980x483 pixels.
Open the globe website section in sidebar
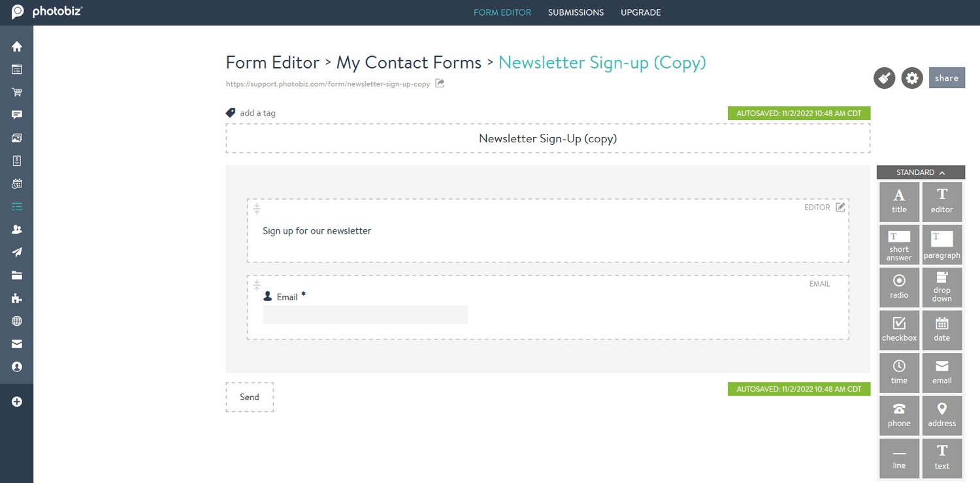tap(16, 320)
